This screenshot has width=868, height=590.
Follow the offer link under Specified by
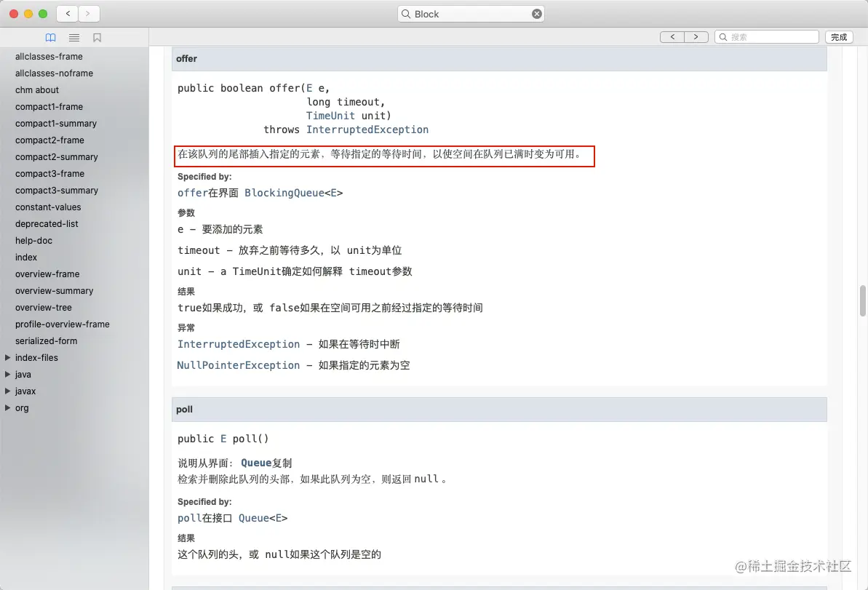point(193,193)
